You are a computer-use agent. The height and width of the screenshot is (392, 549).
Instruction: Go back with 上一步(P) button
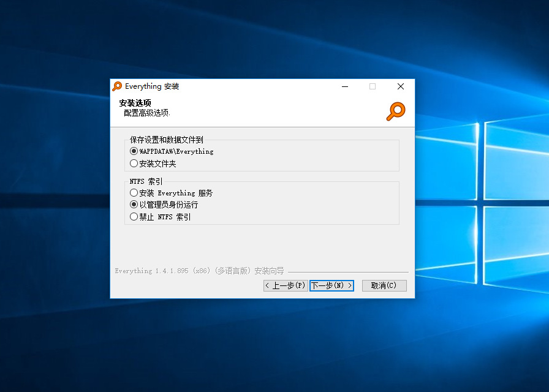[286, 285]
